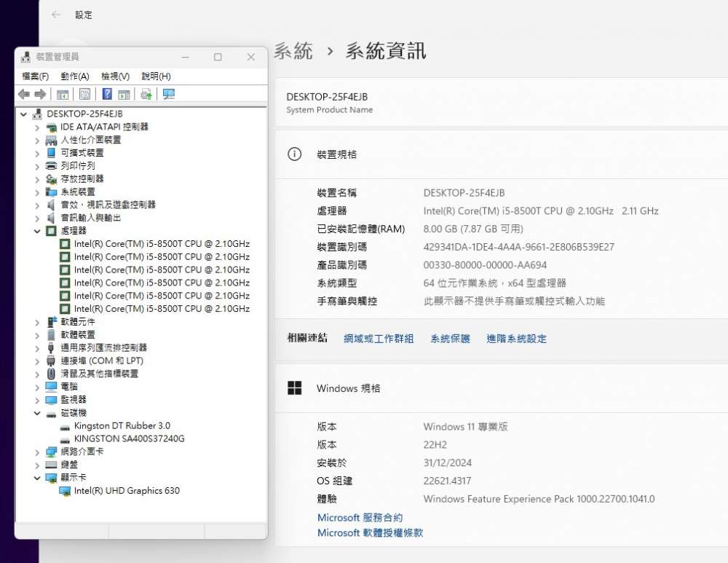Collapse the DESKTOP-25F4EJB root node
This screenshot has width=728, height=563.
point(24,114)
